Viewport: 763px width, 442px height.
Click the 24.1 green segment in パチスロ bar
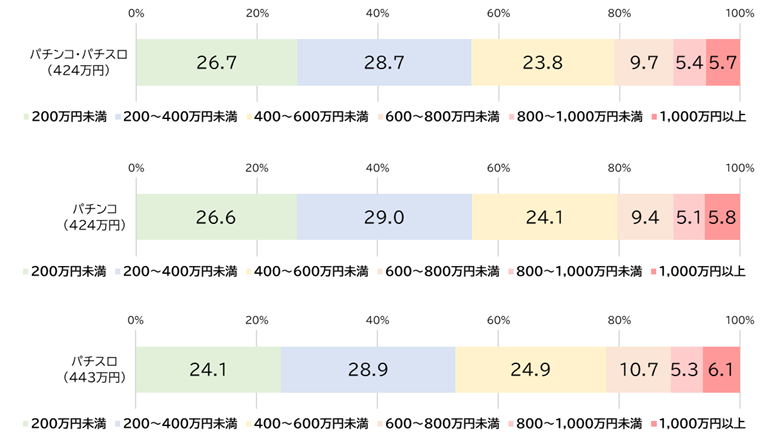click(x=209, y=370)
